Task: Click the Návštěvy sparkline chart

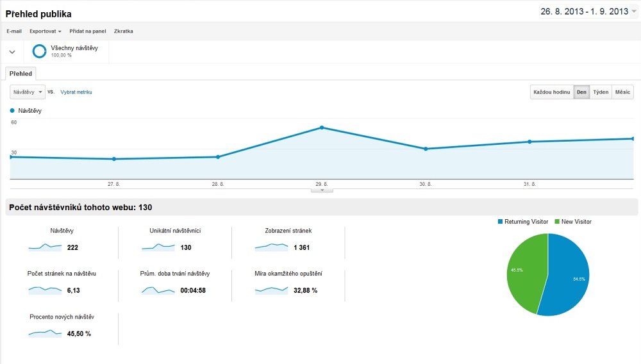Action: (45, 247)
